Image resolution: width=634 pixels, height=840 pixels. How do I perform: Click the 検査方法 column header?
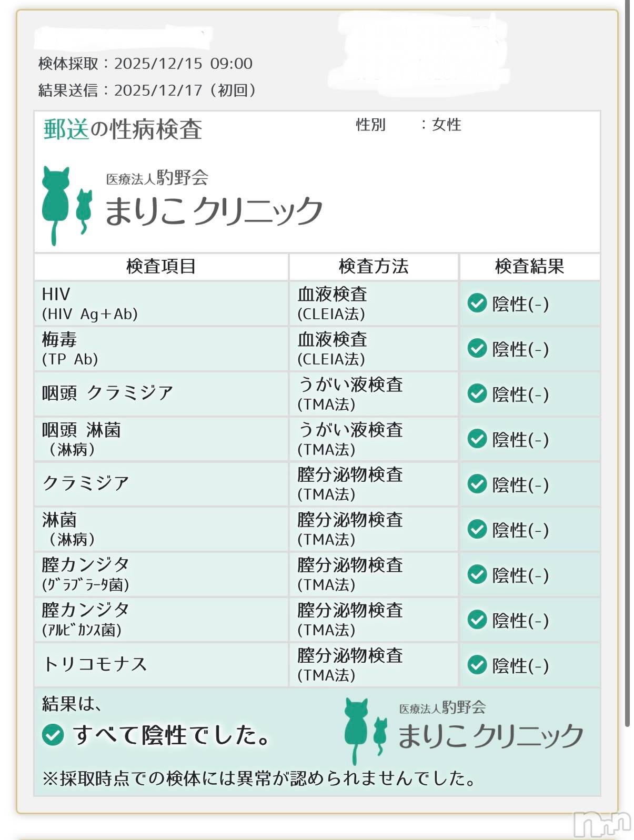tap(374, 267)
